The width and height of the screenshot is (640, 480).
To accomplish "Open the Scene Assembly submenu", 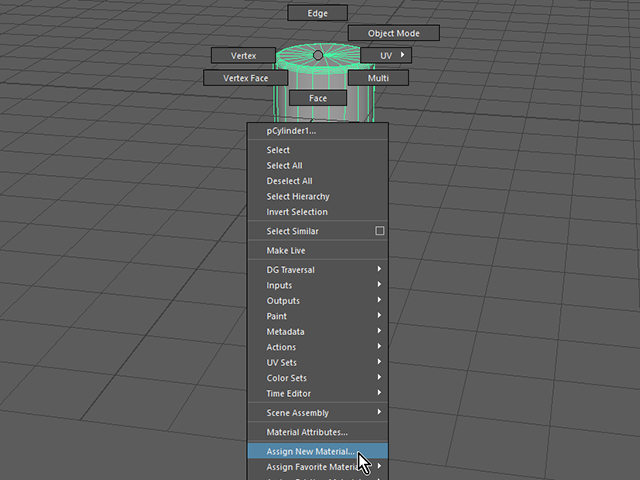I will (318, 413).
